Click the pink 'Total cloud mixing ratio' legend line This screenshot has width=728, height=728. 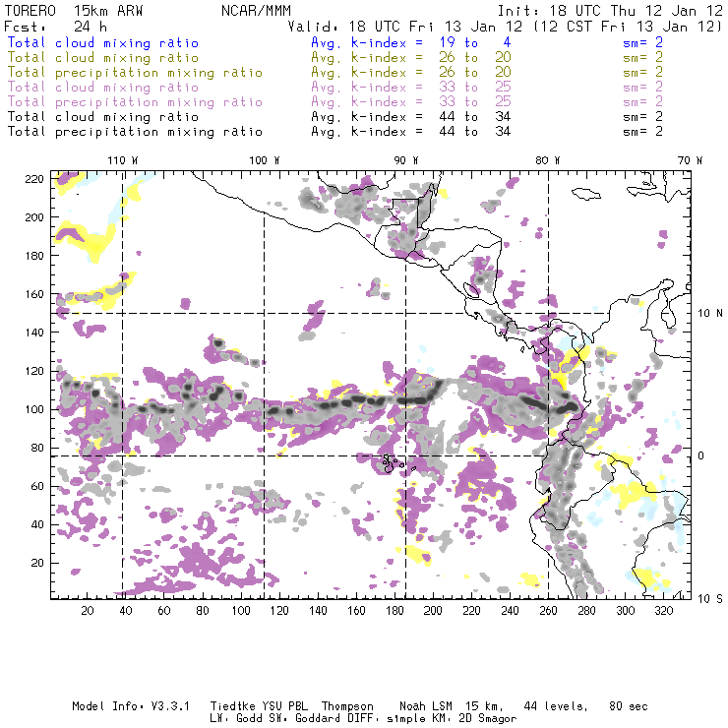[102, 88]
